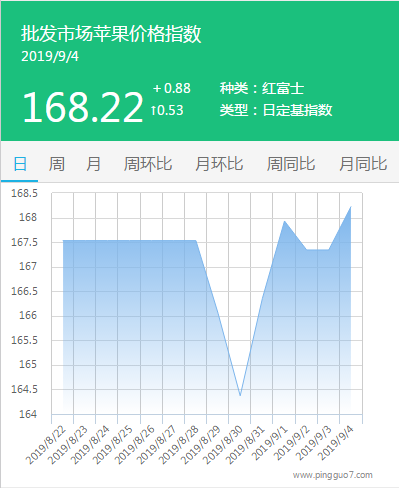399x488 pixels.
Task: Click the 2019/9/1 chart peak point
Action: [x=284, y=221]
